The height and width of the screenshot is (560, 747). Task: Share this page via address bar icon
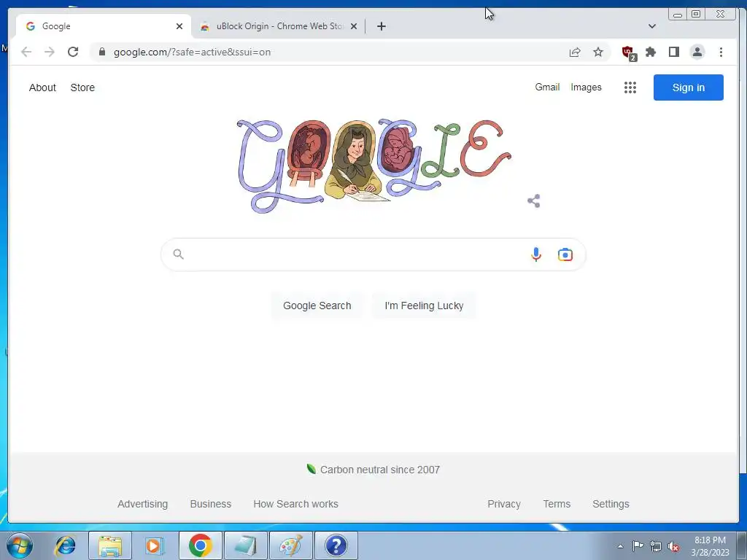575,52
